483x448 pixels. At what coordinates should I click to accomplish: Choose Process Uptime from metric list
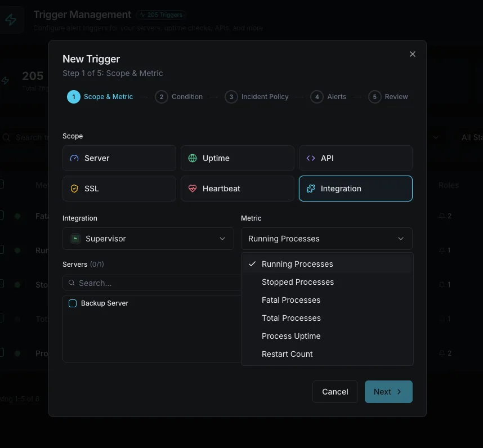(x=327, y=336)
